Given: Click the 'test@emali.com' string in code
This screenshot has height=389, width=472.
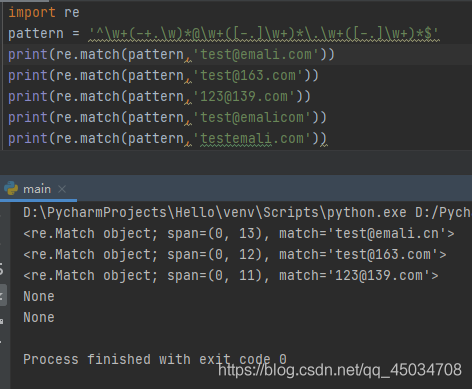Looking at the screenshot, I should [256, 54].
